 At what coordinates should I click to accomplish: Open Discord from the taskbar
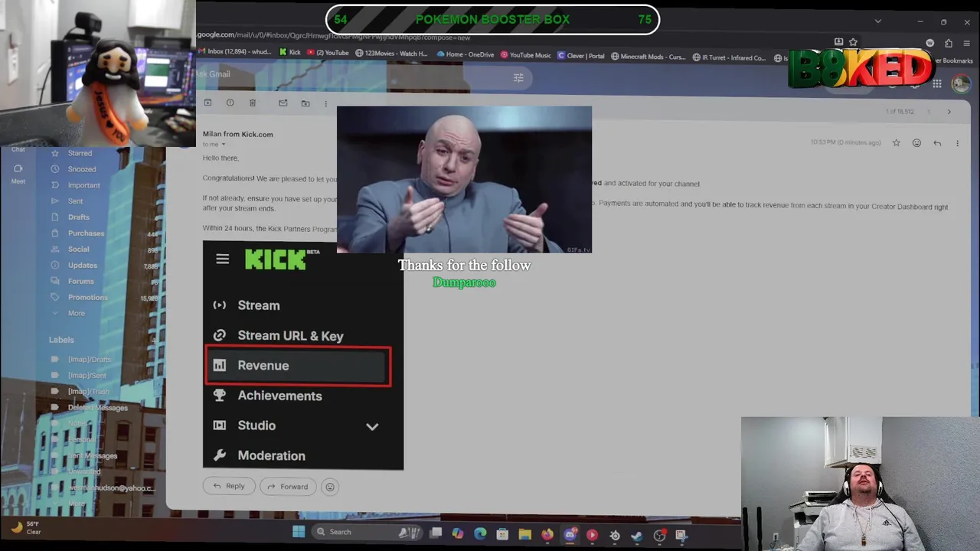570,535
